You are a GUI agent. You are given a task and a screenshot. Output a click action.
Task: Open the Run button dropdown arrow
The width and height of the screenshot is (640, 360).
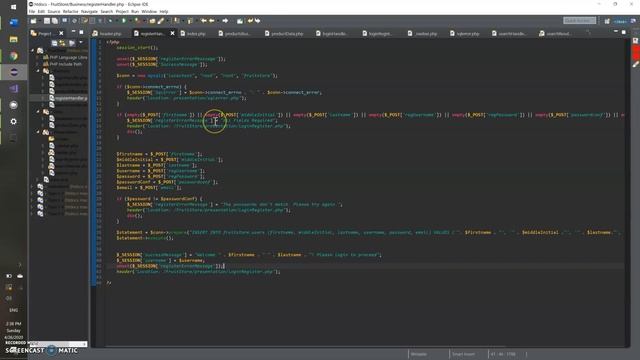[x=130, y=21]
